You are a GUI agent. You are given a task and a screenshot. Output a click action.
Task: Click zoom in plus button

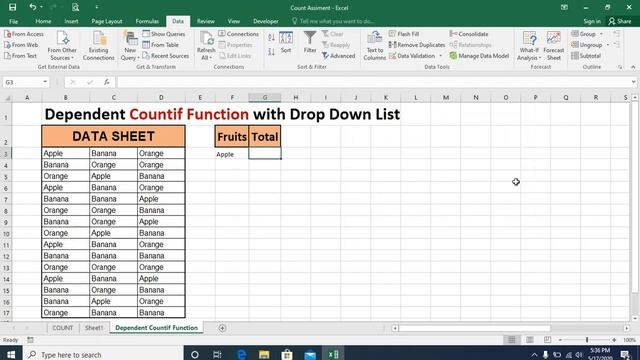click(614, 340)
